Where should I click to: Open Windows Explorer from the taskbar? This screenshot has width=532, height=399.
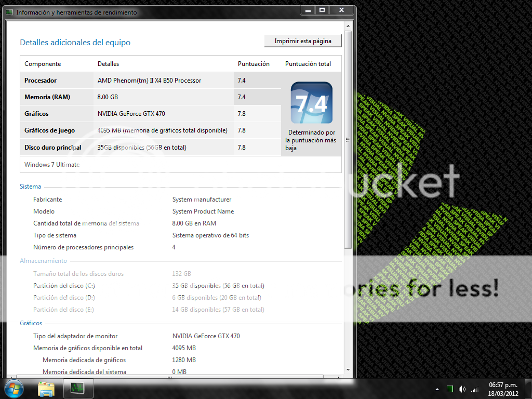point(46,389)
